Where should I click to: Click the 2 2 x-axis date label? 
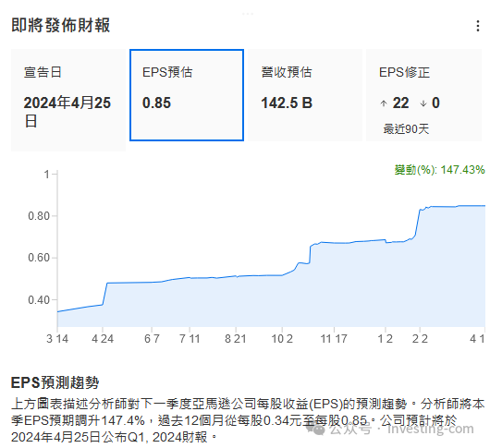(x=420, y=339)
